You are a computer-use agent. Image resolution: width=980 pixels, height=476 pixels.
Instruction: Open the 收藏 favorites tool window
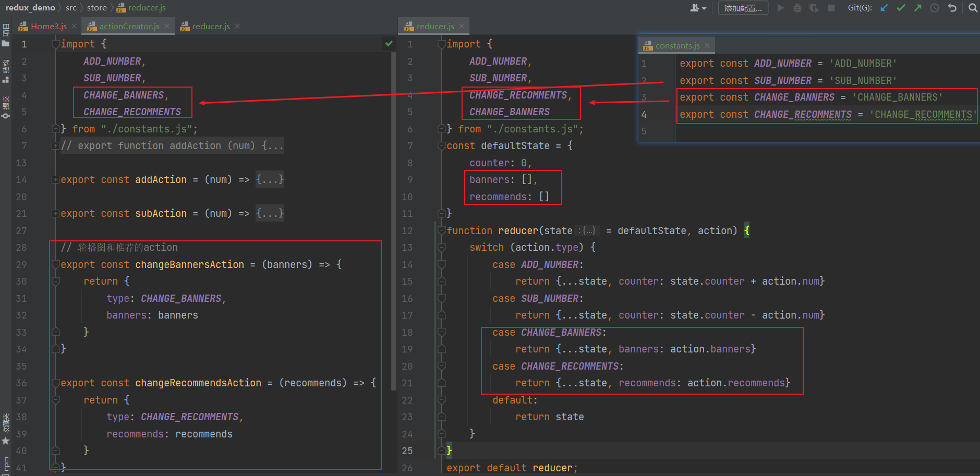6,429
